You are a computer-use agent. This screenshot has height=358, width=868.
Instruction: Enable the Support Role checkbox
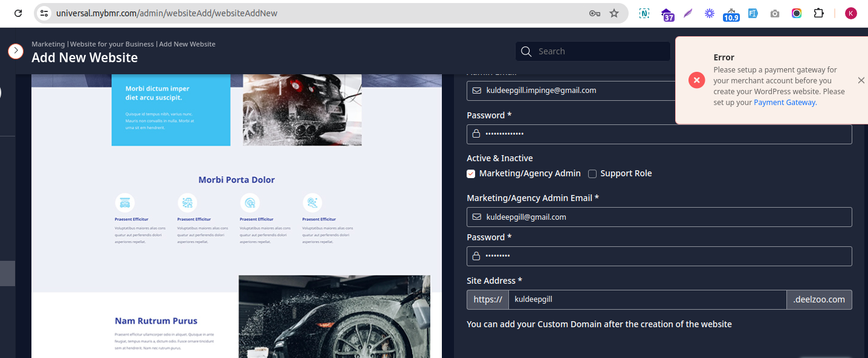pyautogui.click(x=592, y=174)
